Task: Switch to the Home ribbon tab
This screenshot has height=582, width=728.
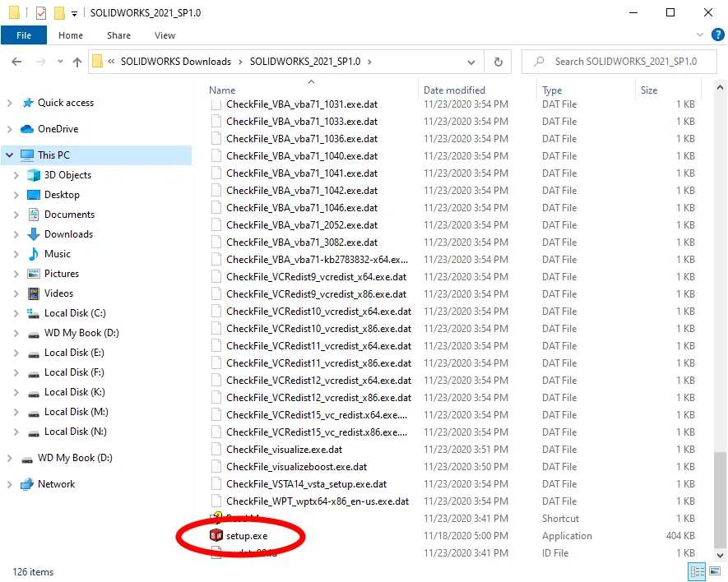Action: pyautogui.click(x=71, y=35)
